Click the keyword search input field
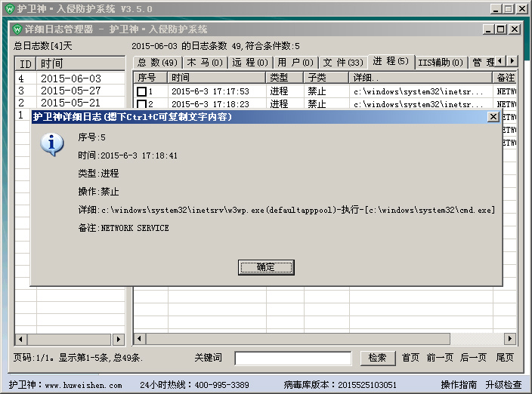 (293, 358)
